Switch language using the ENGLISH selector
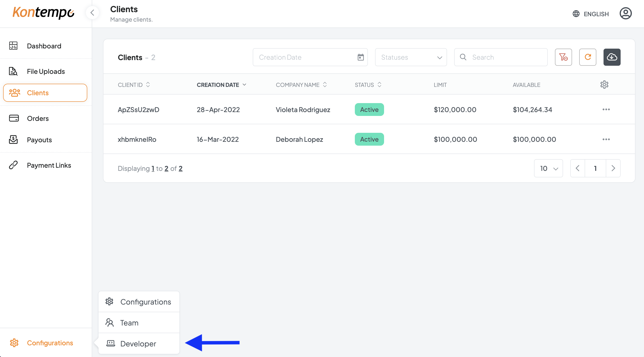 coord(590,14)
